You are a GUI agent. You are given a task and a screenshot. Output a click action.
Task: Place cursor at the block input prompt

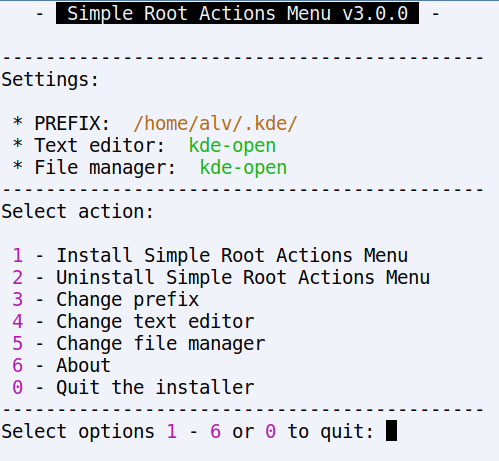(x=391, y=431)
